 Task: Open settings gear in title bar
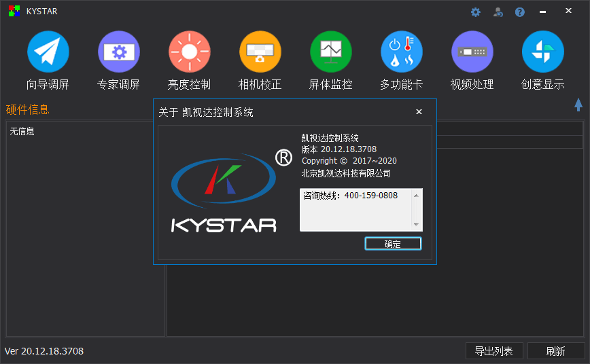click(476, 12)
